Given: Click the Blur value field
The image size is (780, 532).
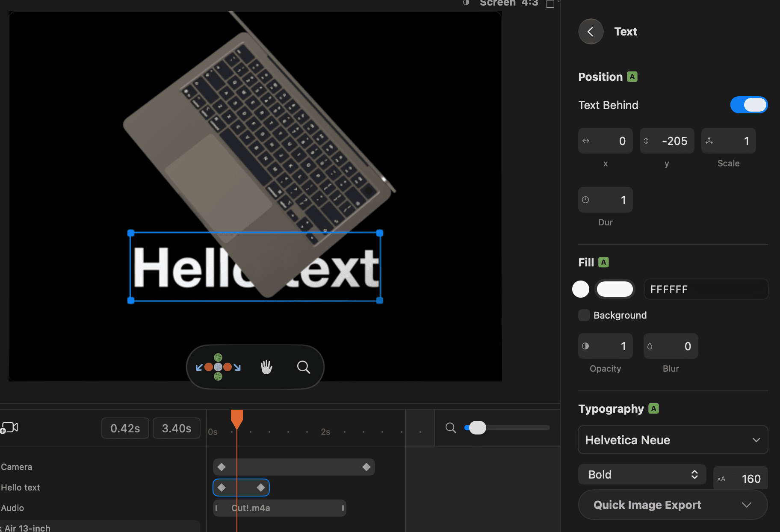Looking at the screenshot, I should [671, 346].
